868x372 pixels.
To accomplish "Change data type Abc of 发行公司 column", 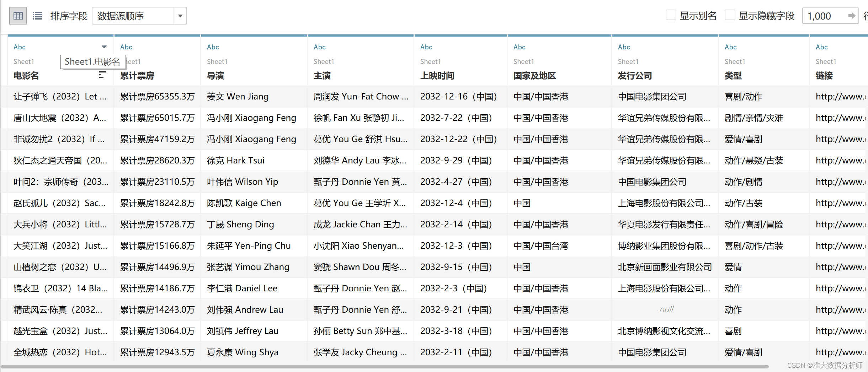I will (x=624, y=47).
